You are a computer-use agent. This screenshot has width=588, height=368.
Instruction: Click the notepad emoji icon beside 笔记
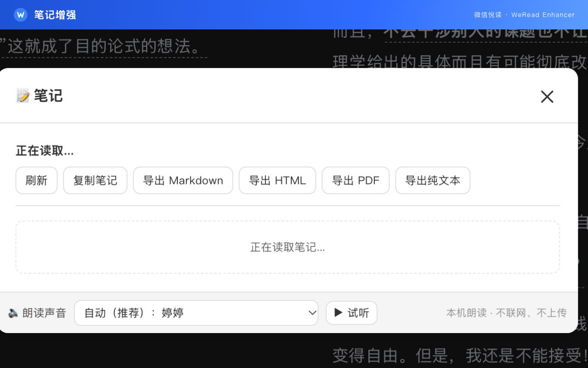click(x=23, y=96)
